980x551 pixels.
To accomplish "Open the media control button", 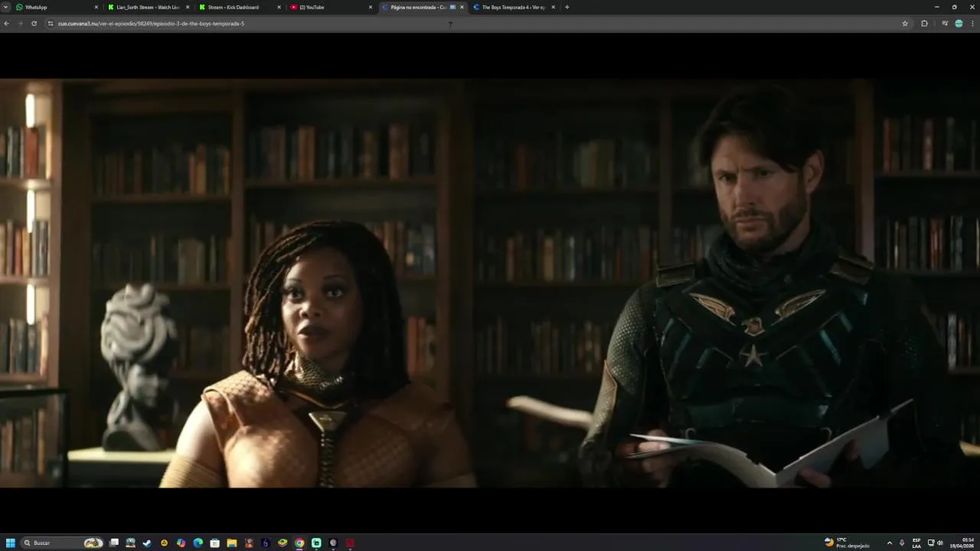I will coord(945,24).
